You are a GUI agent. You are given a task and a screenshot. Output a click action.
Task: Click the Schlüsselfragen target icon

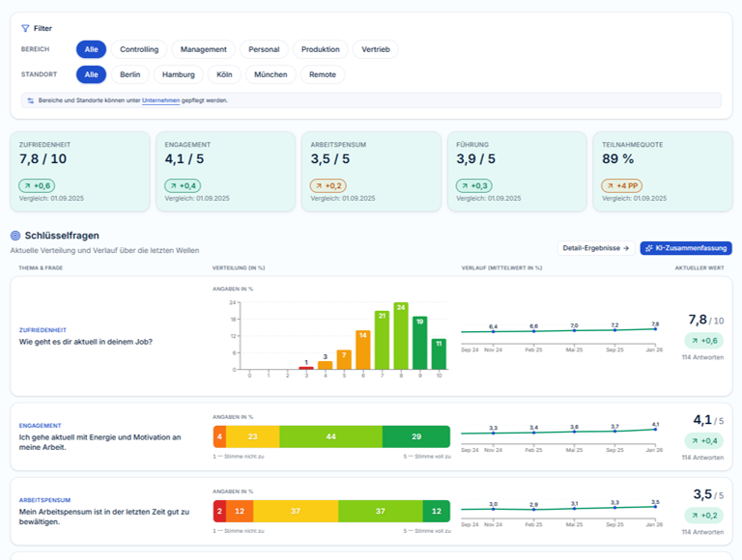pyautogui.click(x=15, y=236)
